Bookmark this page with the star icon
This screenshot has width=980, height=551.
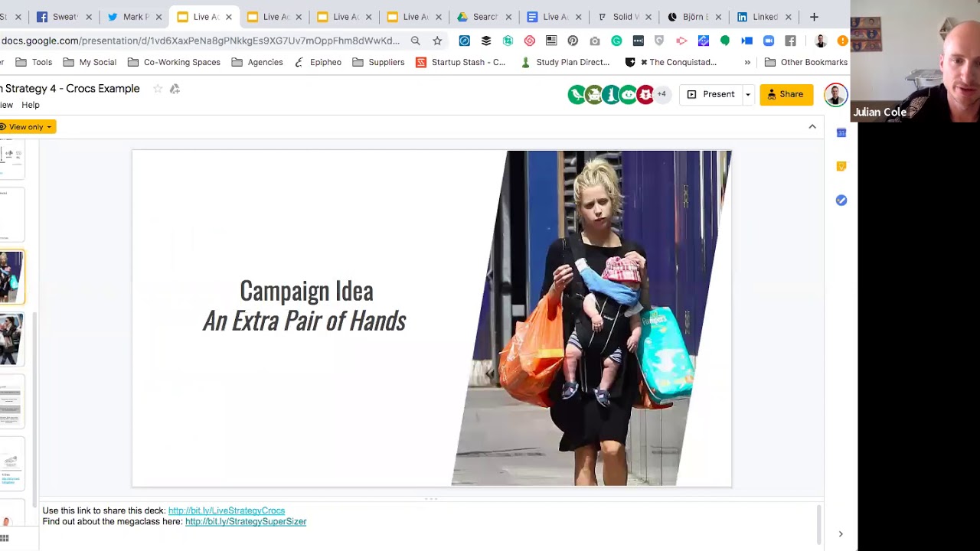[x=437, y=41]
